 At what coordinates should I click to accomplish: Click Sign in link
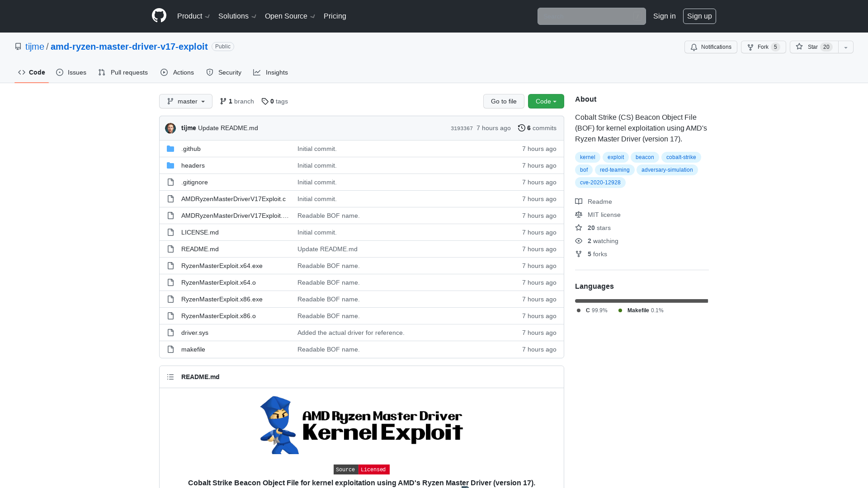[664, 16]
